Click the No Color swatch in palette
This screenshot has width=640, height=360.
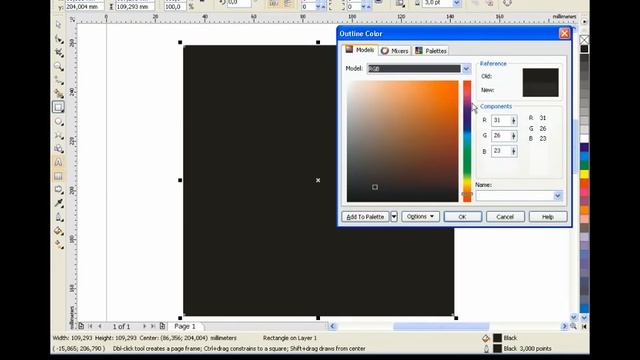tap(584, 40)
